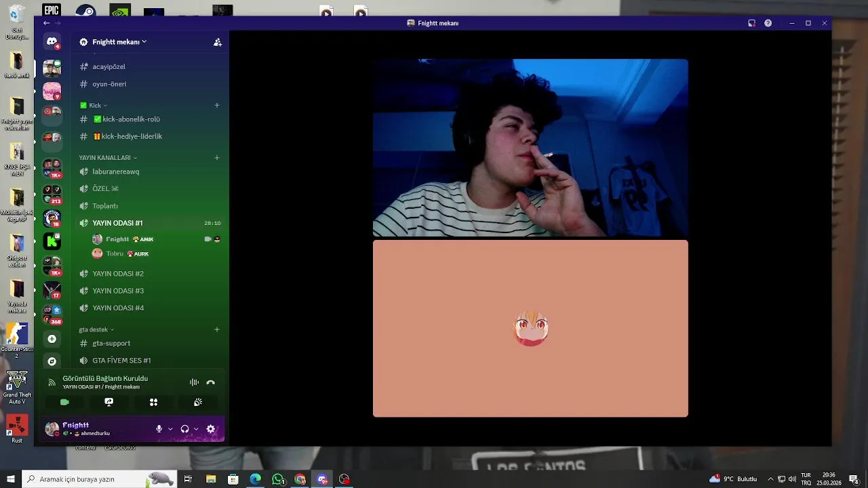Click the Task View taskbar icon
This screenshot has width=868, height=488.
188,479
